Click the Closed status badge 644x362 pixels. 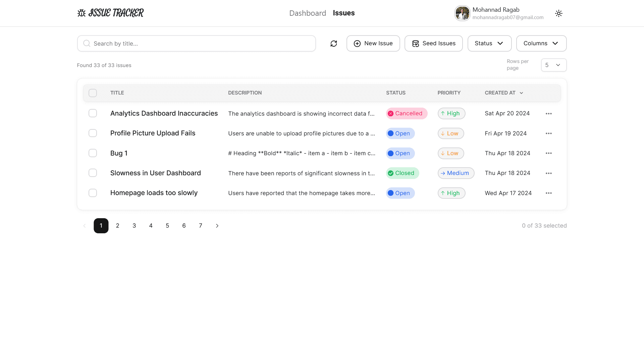tap(402, 173)
